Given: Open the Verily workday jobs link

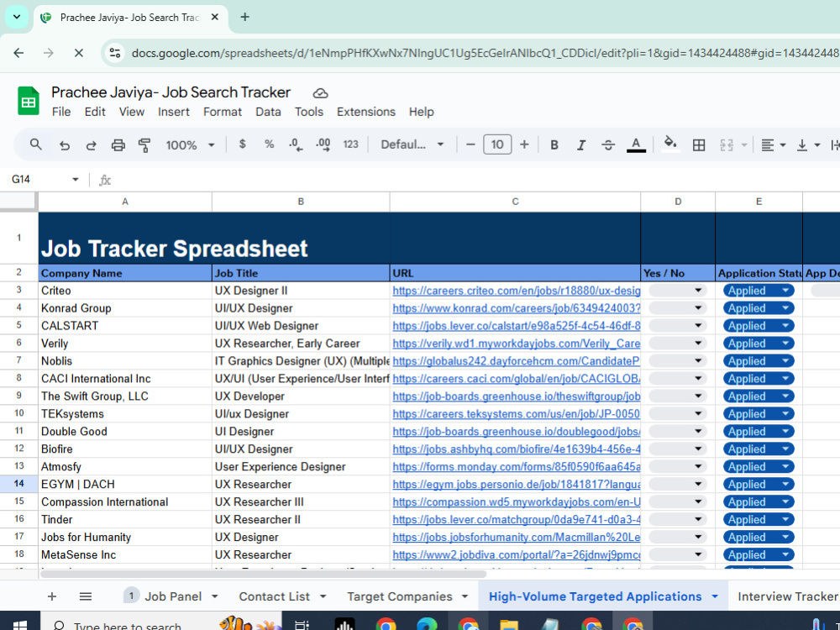Looking at the screenshot, I should tap(517, 344).
